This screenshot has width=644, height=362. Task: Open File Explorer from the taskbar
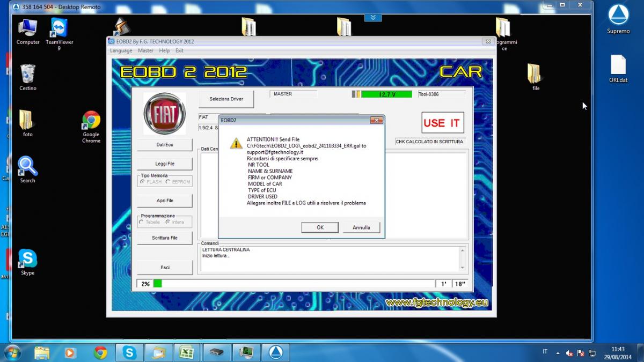click(42, 352)
